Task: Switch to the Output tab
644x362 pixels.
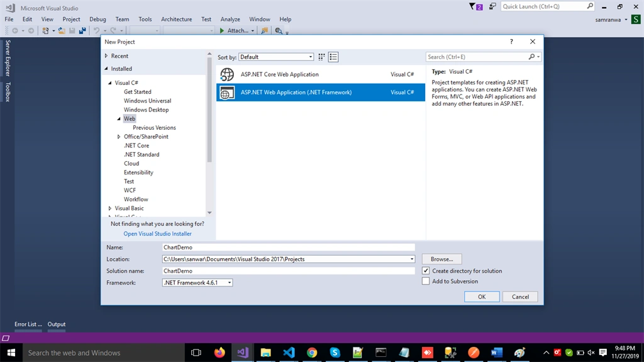Action: coord(56,324)
